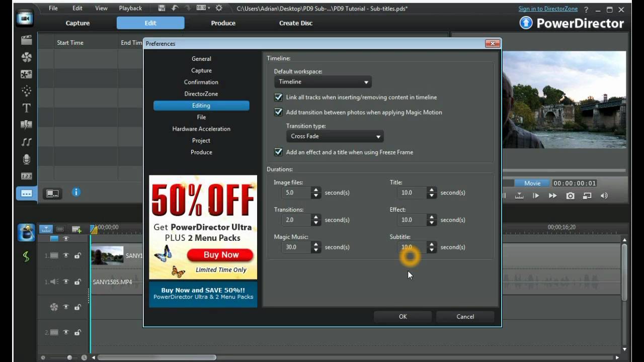The image size is (644, 362).
Task: Toggle lock on audio track 1
Action: (77, 282)
